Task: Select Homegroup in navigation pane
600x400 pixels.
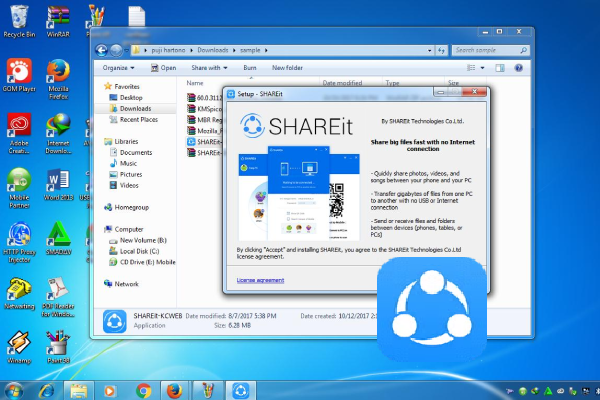Action: 127,207
